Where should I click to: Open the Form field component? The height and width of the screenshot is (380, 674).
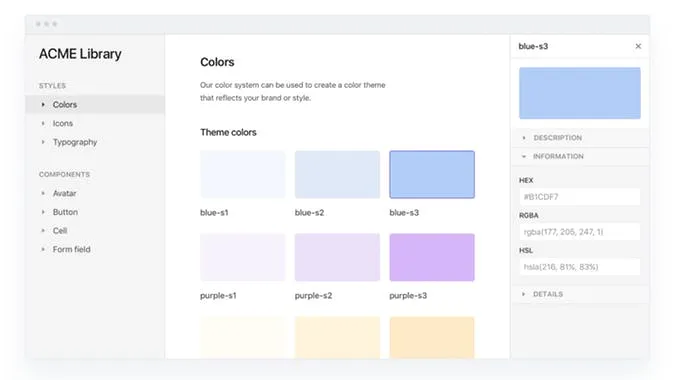(x=71, y=249)
